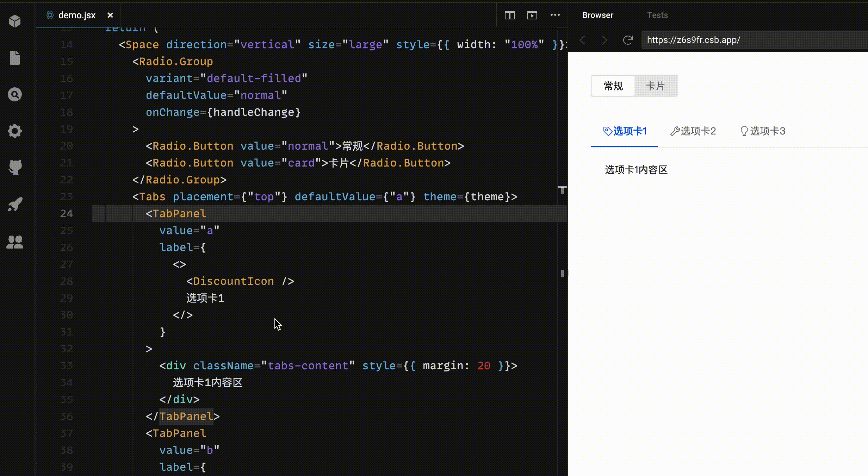Select the 选项卡2 tab in preview
This screenshot has height=476, width=868.
(x=693, y=131)
